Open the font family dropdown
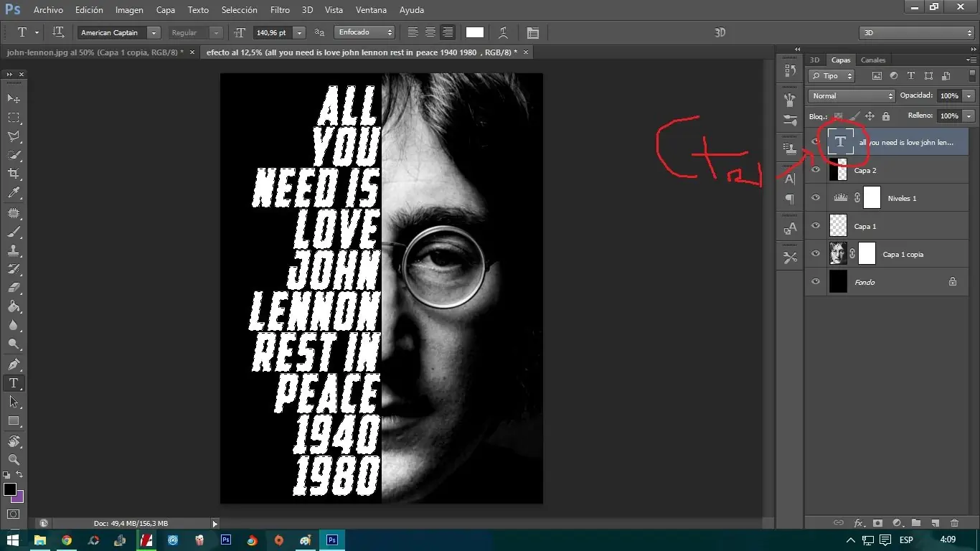The width and height of the screenshot is (980, 551). pyautogui.click(x=153, y=32)
